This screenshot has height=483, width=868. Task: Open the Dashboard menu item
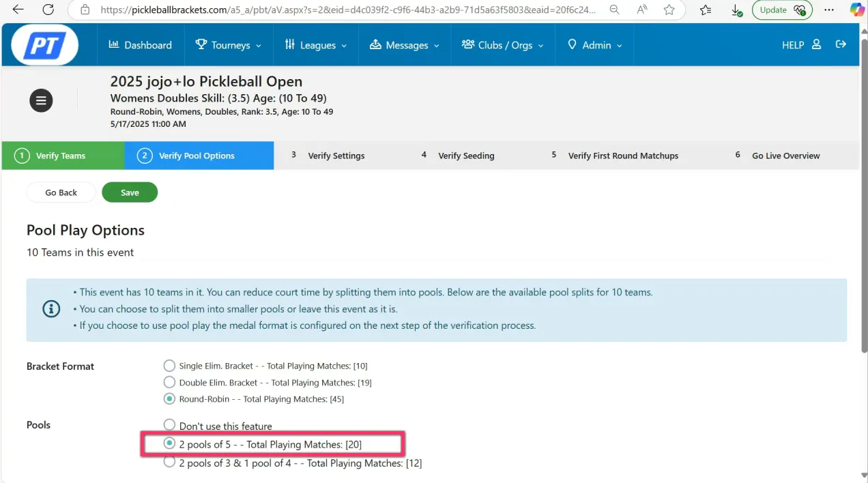(x=140, y=45)
